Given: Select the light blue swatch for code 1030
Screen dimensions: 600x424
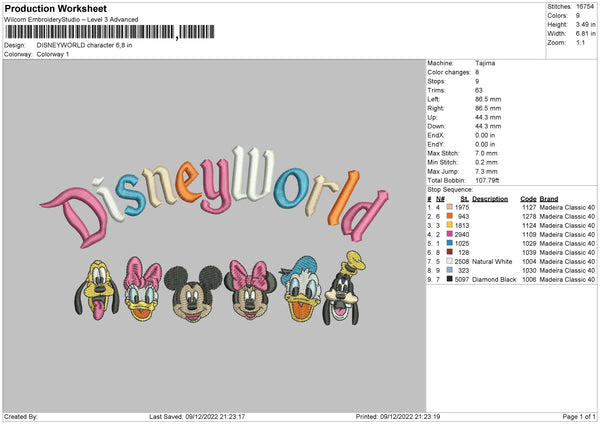Looking at the screenshot, I should 450,270.
